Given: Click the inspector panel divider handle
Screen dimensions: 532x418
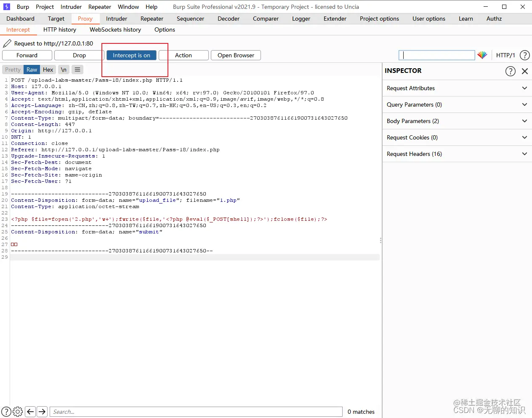Looking at the screenshot, I should (381, 240).
